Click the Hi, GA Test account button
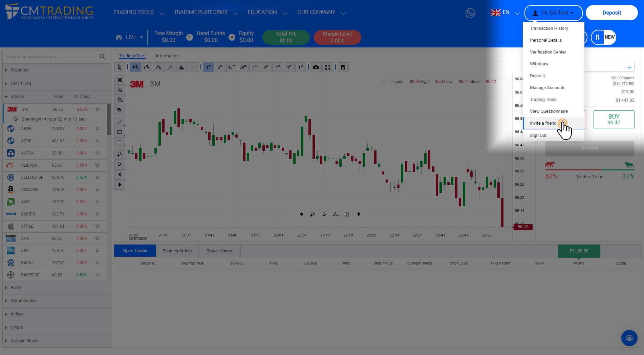The width and height of the screenshot is (644, 355). 553,13
